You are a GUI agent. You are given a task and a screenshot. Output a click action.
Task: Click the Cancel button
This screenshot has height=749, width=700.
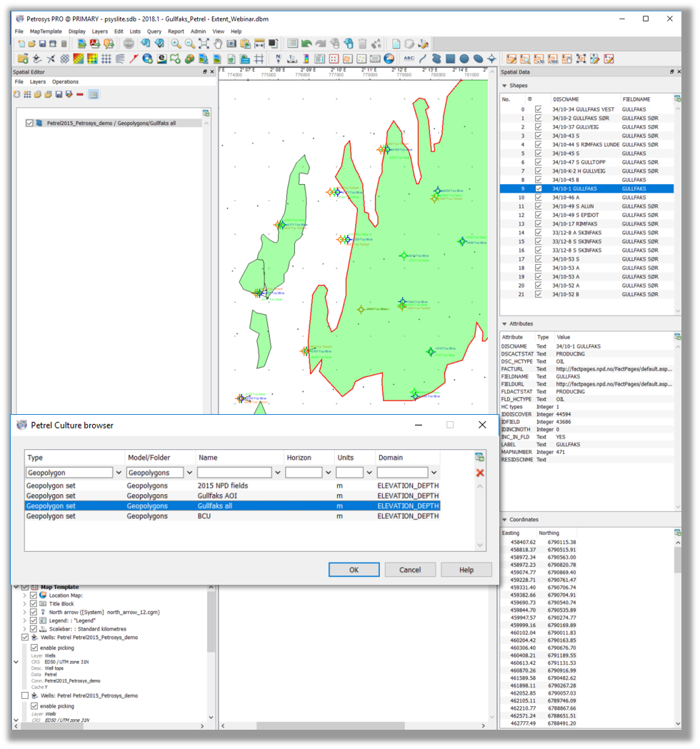410,570
